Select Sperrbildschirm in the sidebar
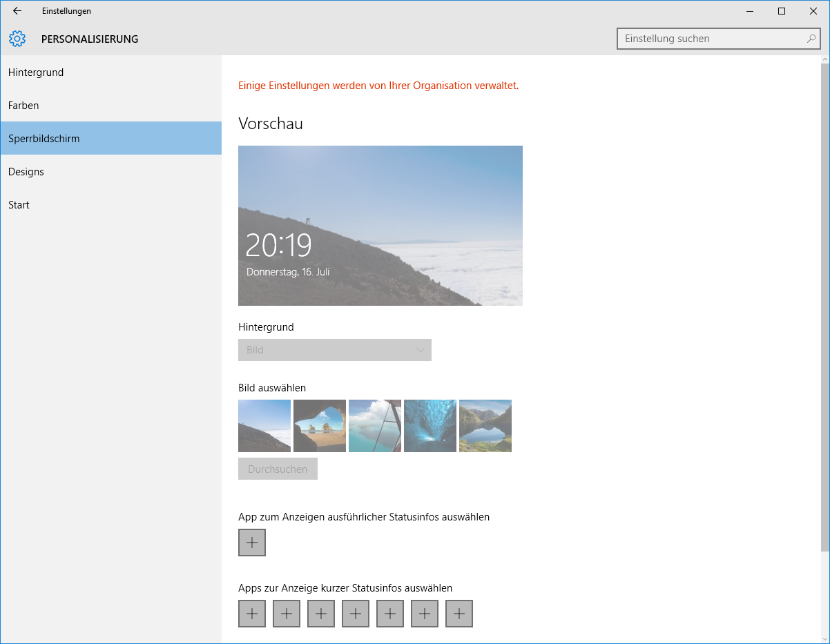 110,139
